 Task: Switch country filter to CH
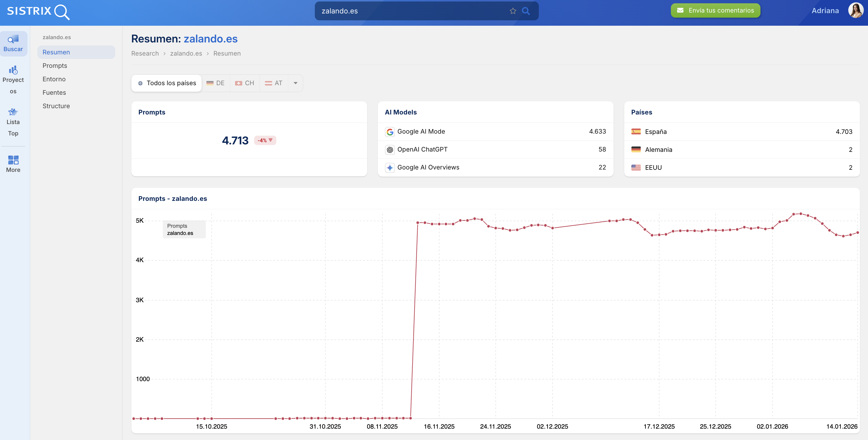[x=245, y=83]
